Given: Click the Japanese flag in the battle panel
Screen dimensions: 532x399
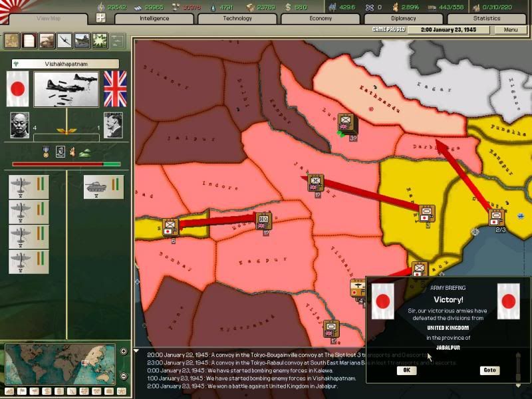Looking at the screenshot, I should tap(18, 89).
